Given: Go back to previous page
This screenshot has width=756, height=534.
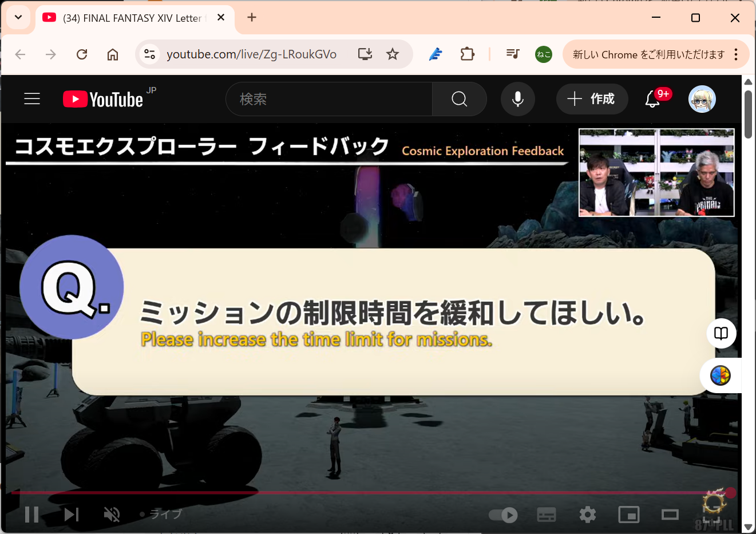Looking at the screenshot, I should 20,54.
